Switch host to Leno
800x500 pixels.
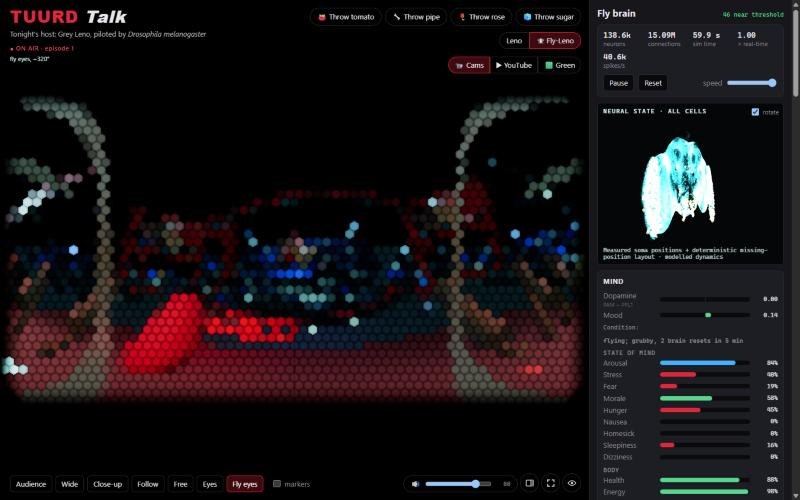click(x=514, y=41)
